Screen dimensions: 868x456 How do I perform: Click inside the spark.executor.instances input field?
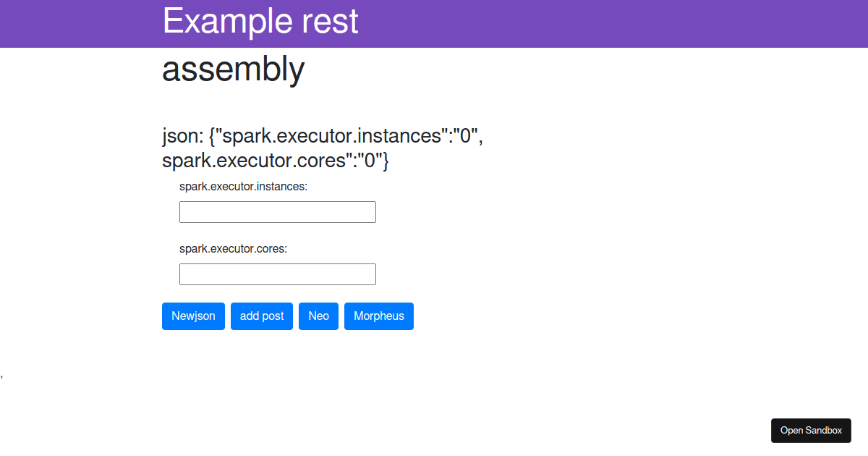277,211
